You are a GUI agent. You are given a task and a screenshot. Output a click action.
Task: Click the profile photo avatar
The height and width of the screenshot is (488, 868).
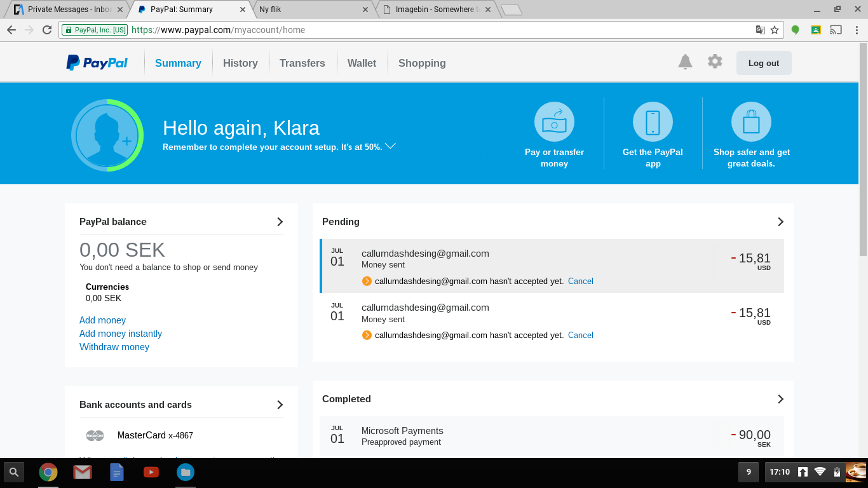tap(107, 135)
